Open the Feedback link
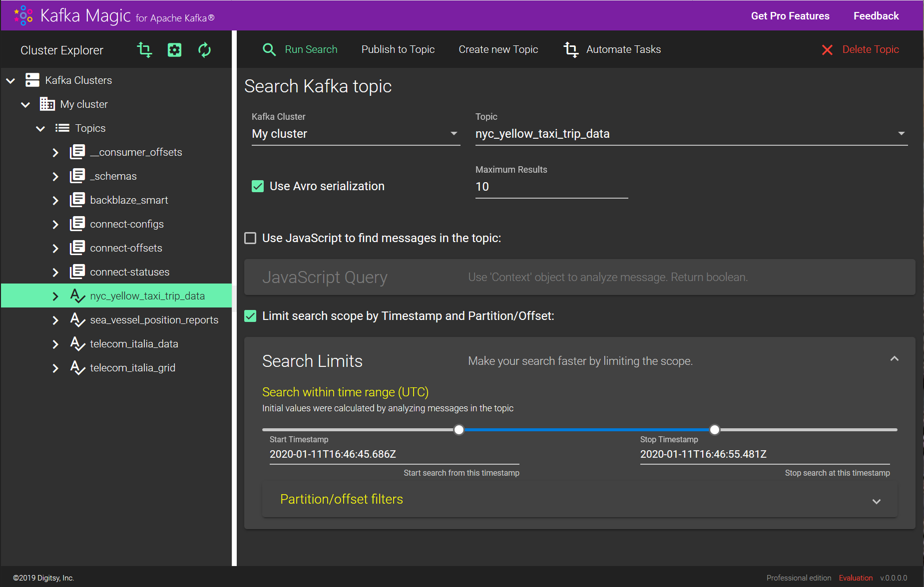This screenshot has width=924, height=587. point(876,16)
